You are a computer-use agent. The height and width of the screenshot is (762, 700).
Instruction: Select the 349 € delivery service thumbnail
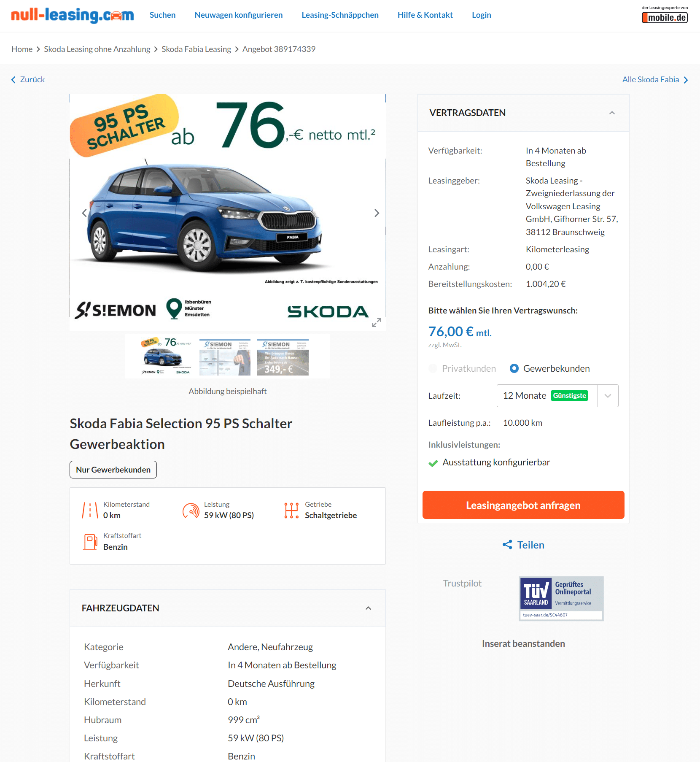(x=283, y=357)
